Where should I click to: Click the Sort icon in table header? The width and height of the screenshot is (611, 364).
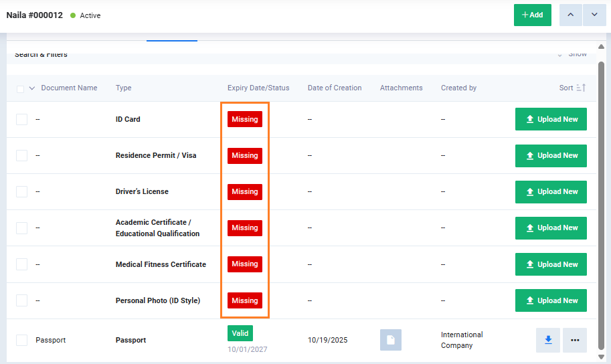[581, 88]
